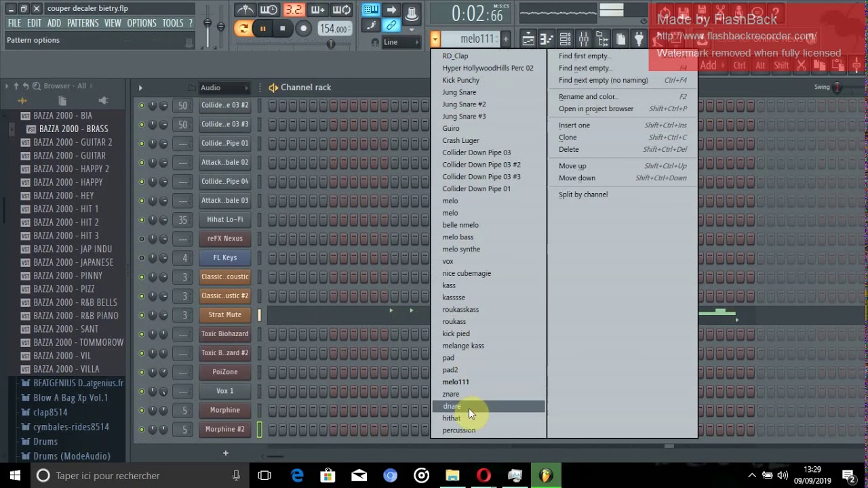Open the mixer view icon
The height and width of the screenshot is (488, 868).
point(583,39)
